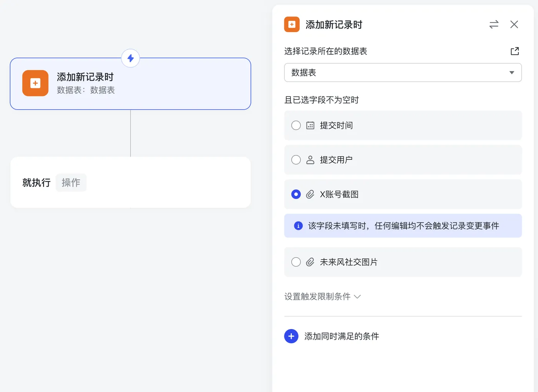Click the orange plus icon in trigger card
The height and width of the screenshot is (392, 538).
[x=35, y=83]
